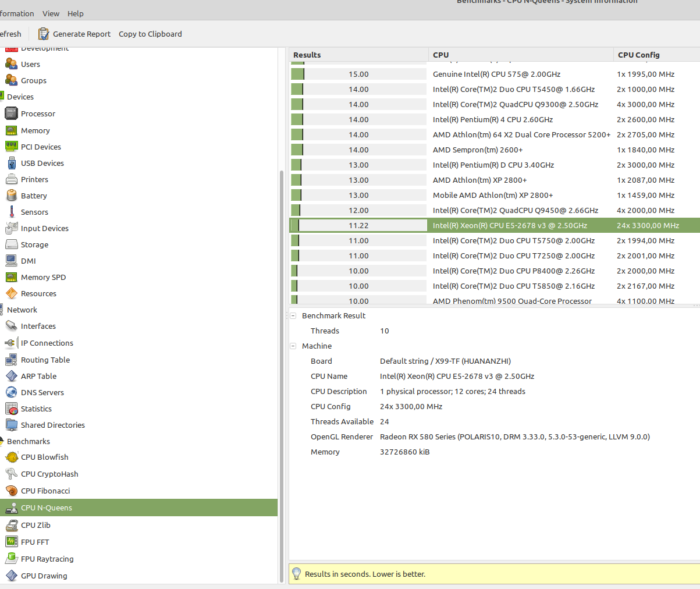
Task: Open the Shared Directories folder icon
Action: click(x=11, y=425)
